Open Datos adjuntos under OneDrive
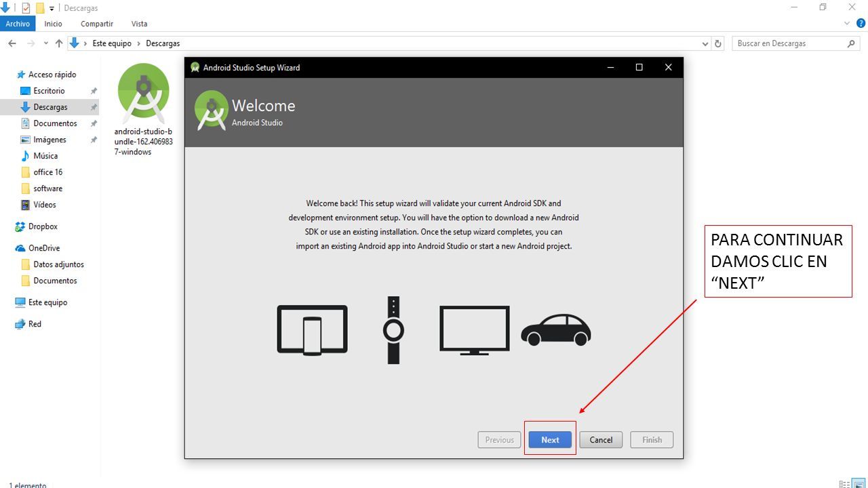The width and height of the screenshot is (868, 488). pos(58,264)
